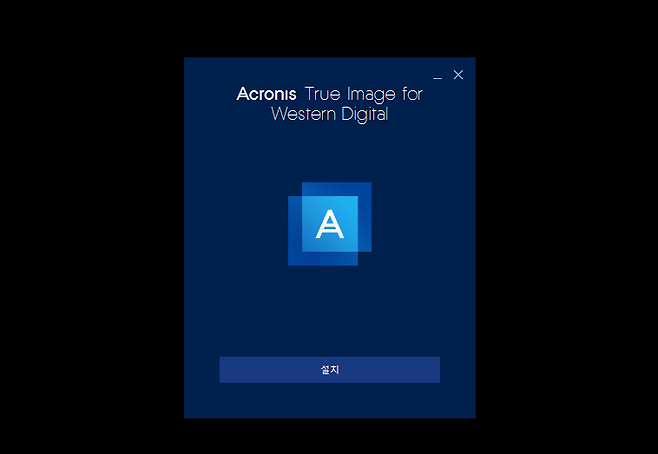
Task: Minimize the Acronis installer window
Action: [x=437, y=76]
